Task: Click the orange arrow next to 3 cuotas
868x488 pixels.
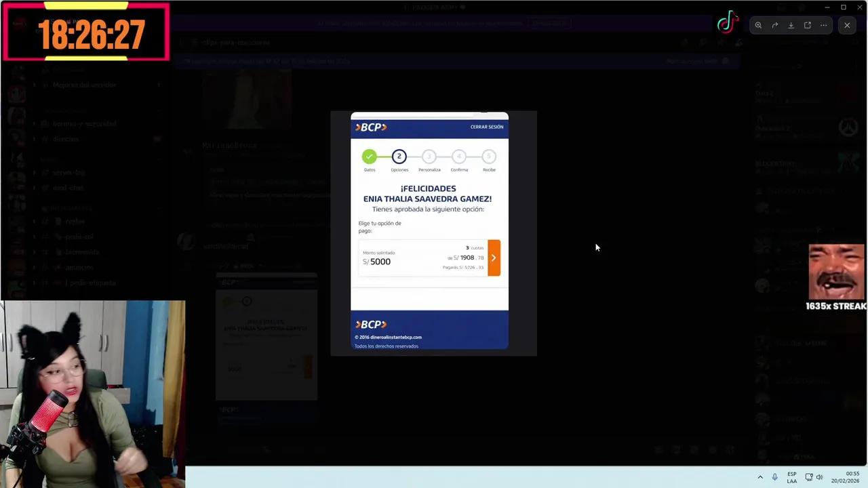Action: point(494,258)
